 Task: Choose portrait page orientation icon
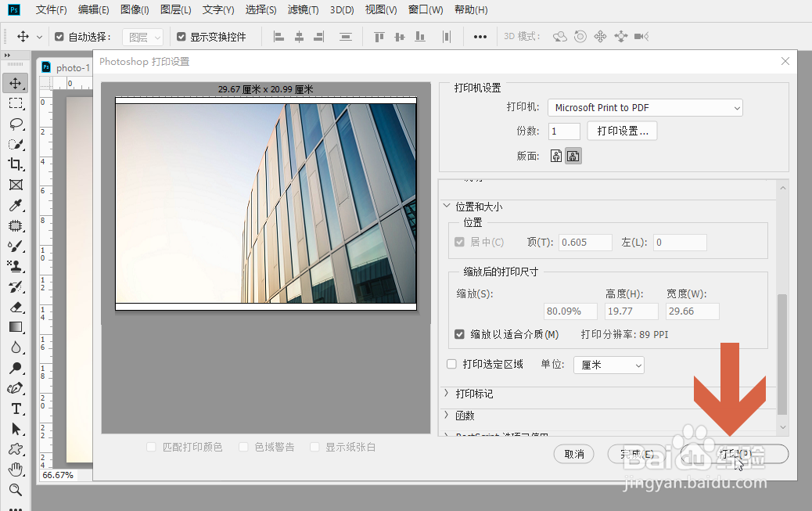(x=555, y=156)
